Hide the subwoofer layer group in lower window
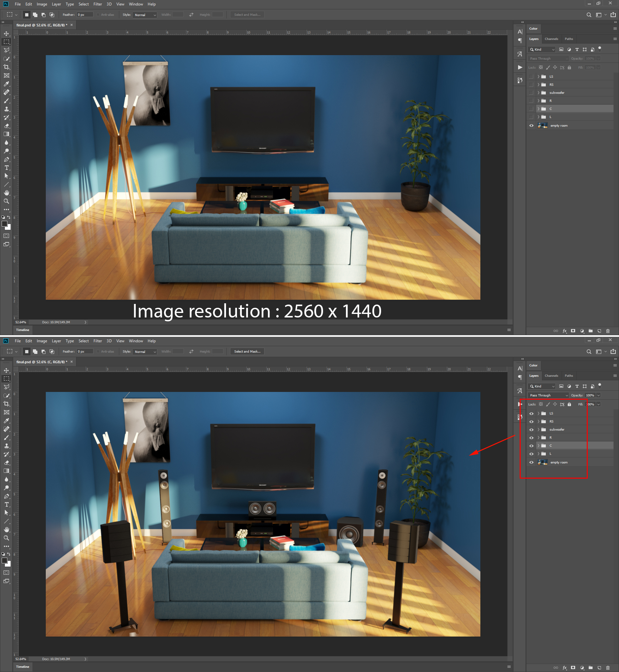Image resolution: width=619 pixels, height=672 pixels. click(531, 430)
